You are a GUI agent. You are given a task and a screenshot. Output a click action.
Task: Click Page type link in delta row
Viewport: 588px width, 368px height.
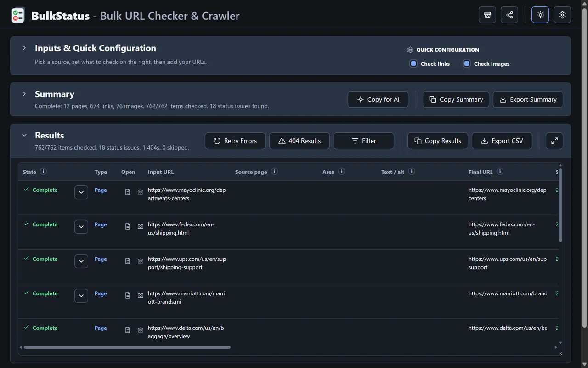pyautogui.click(x=101, y=328)
